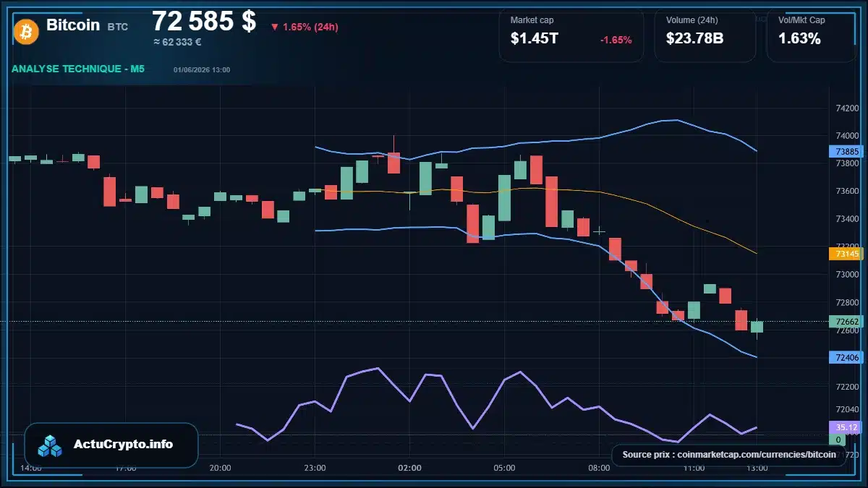
Task: Click the ActuCrypto.info blue cubes logo
Action: (51, 445)
